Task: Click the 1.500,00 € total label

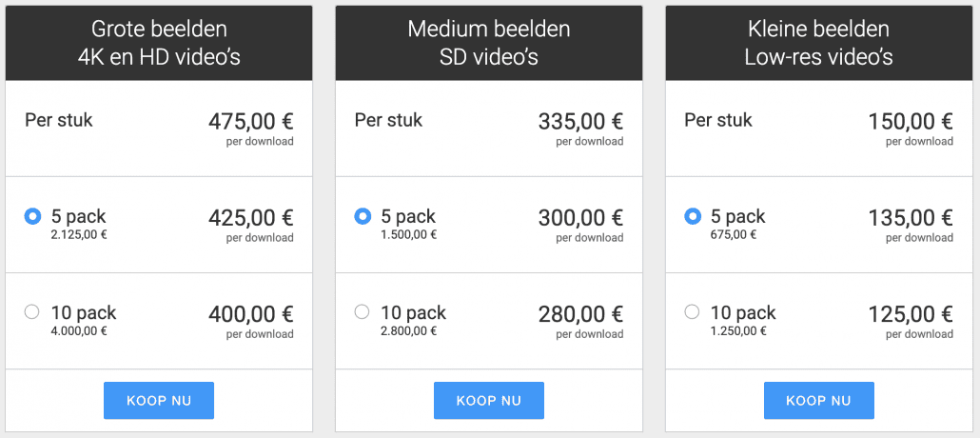Action: [409, 234]
